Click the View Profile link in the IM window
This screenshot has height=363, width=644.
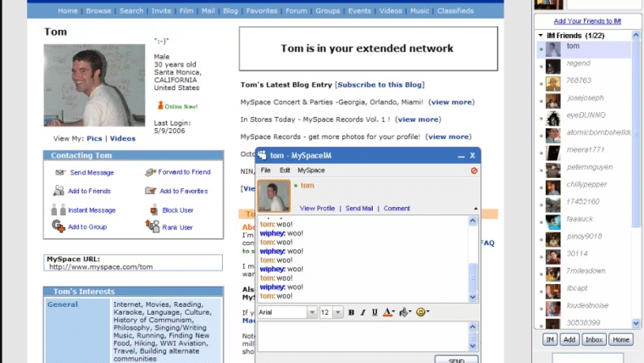coord(317,209)
